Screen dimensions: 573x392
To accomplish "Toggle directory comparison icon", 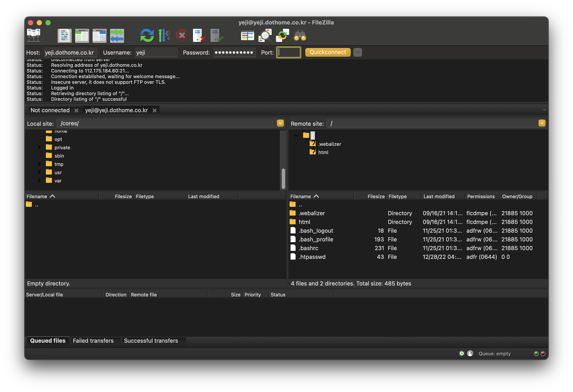I will 265,36.
